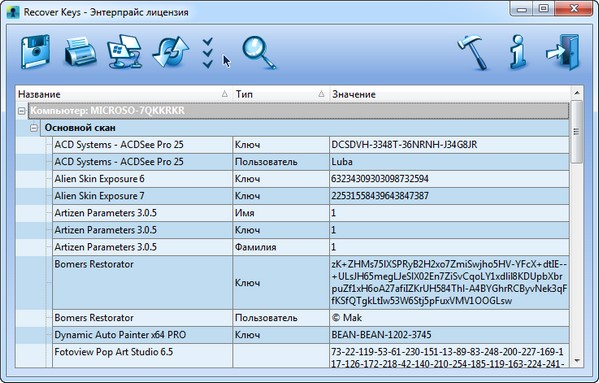Click the Основной скан group label

point(80,128)
